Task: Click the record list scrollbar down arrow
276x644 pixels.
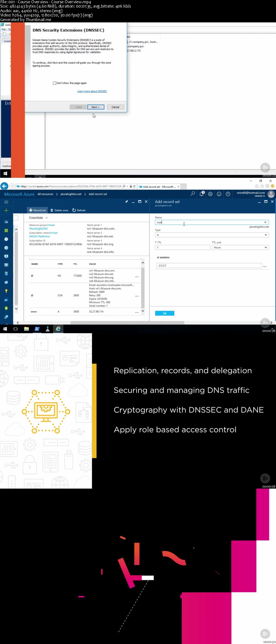Action: tap(143, 311)
